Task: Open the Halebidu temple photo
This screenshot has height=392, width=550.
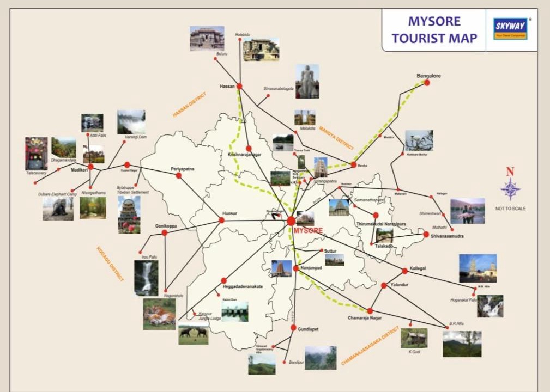Action: pos(261,50)
